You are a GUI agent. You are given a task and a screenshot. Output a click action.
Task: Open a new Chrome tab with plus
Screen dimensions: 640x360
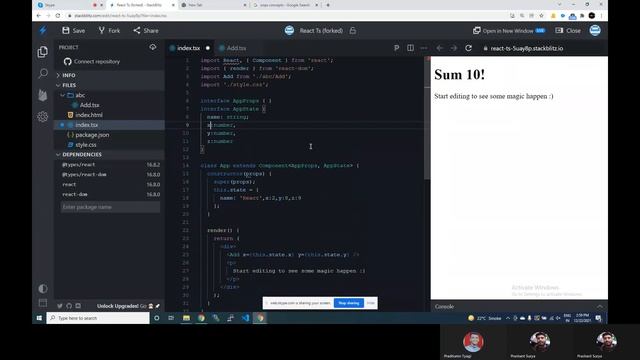tap(328, 5)
